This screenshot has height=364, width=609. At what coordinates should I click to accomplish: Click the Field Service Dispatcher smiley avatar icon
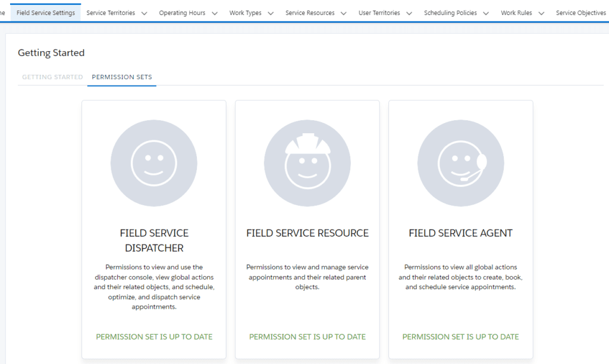tap(153, 163)
